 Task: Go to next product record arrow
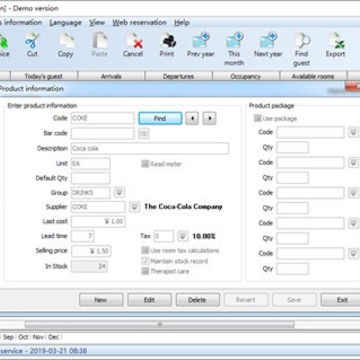pyautogui.click(x=209, y=118)
